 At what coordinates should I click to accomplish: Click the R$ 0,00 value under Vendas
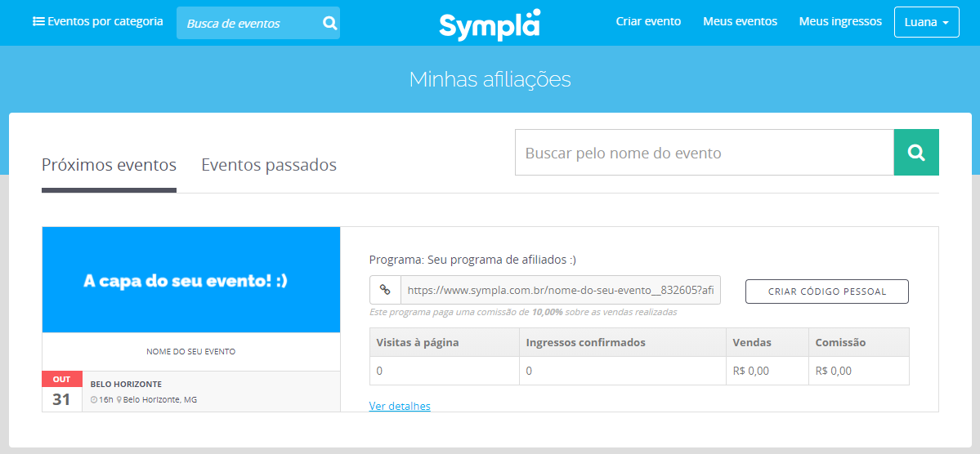pyautogui.click(x=750, y=371)
